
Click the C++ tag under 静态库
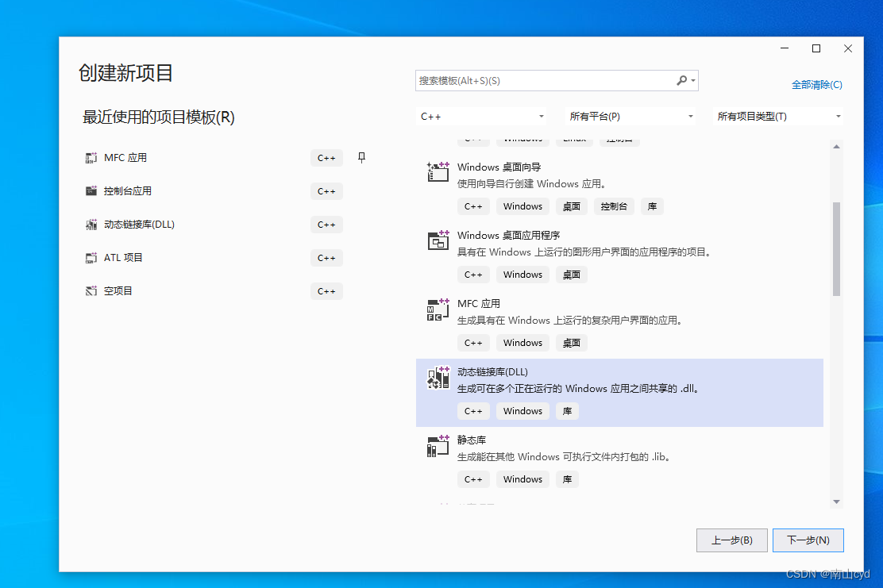coord(473,479)
